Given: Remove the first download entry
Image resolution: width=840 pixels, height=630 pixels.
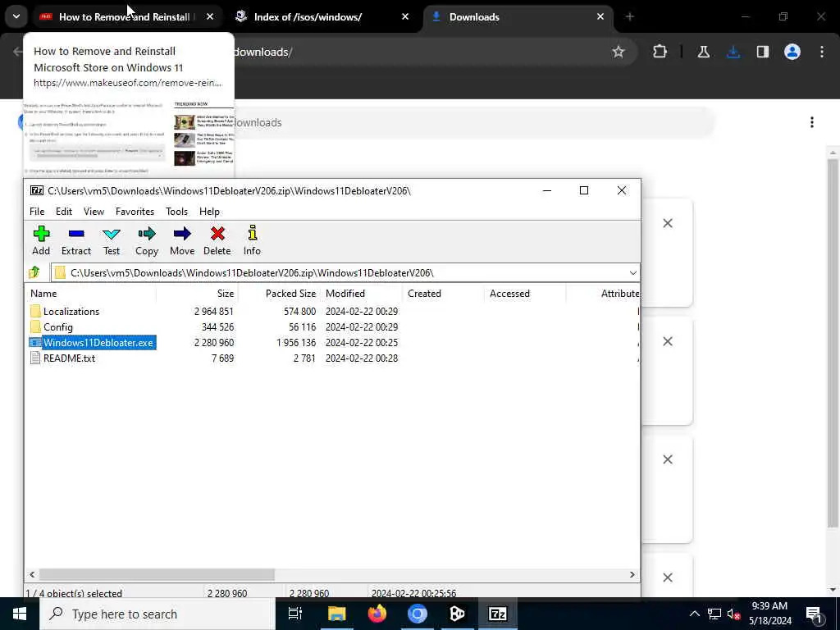Looking at the screenshot, I should pos(668,223).
